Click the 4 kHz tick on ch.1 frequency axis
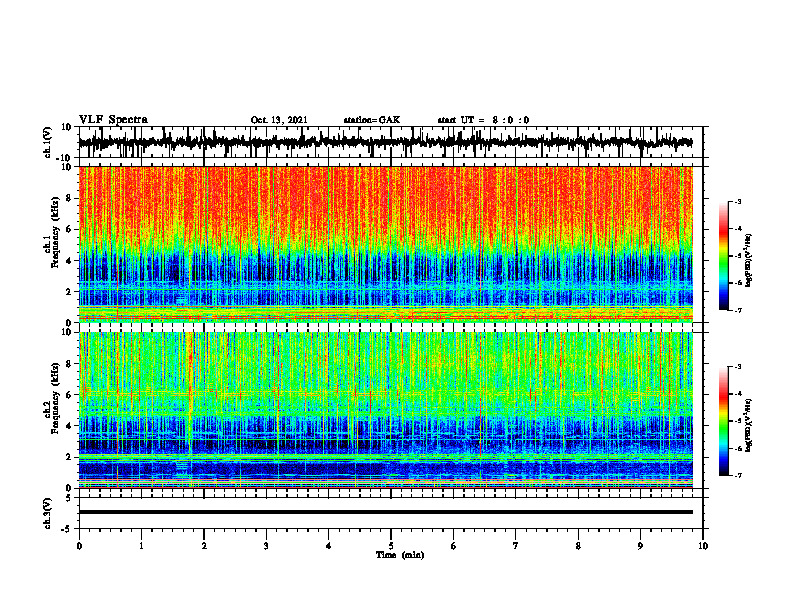Viewport: 792px width, 612px height. pos(69,261)
